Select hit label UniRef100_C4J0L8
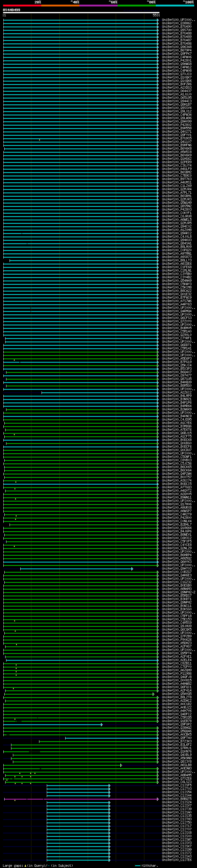197x868 pixels. point(176,236)
